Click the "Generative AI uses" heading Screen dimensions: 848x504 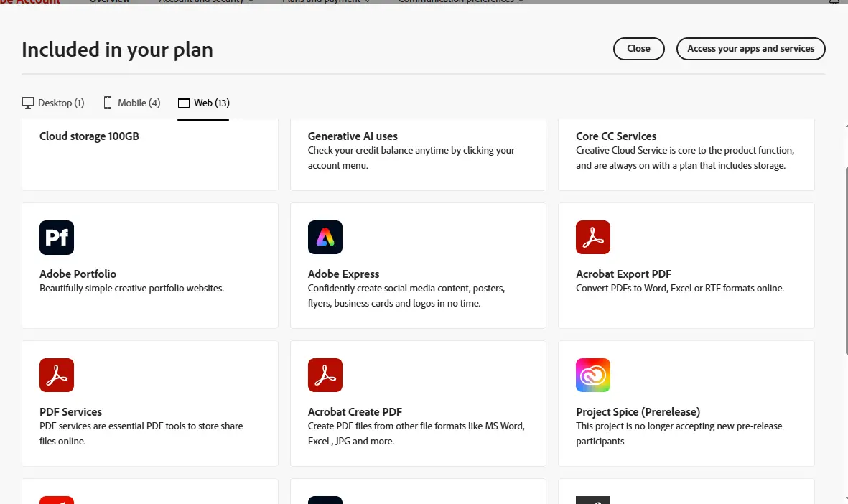point(353,136)
